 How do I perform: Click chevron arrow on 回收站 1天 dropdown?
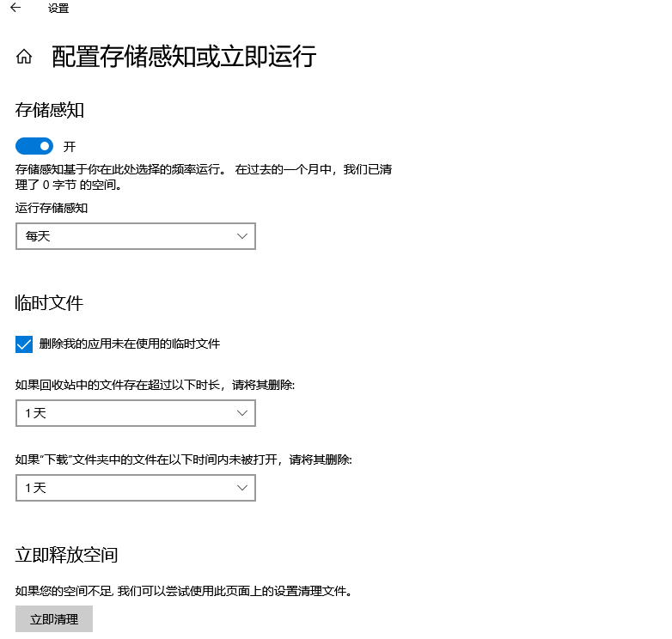point(241,413)
